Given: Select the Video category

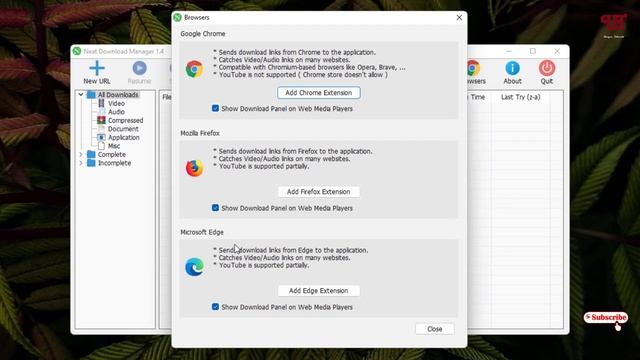Looking at the screenshot, I should [116, 103].
